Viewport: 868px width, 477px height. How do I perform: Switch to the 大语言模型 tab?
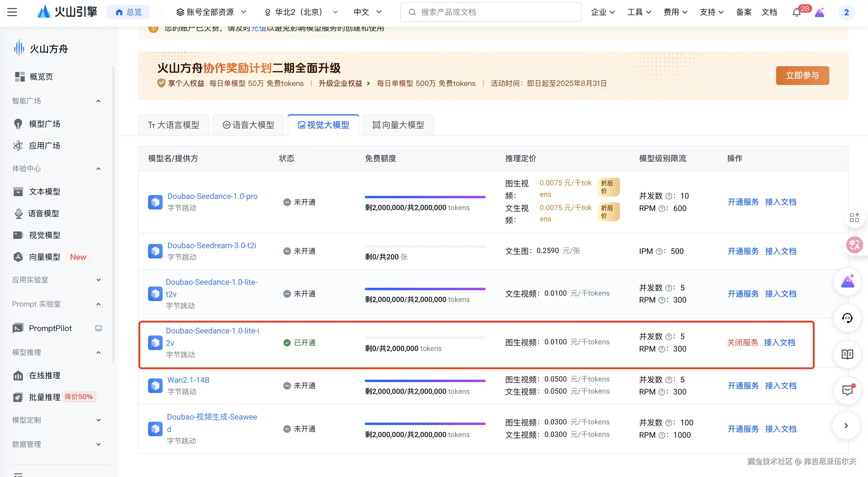[x=173, y=125]
